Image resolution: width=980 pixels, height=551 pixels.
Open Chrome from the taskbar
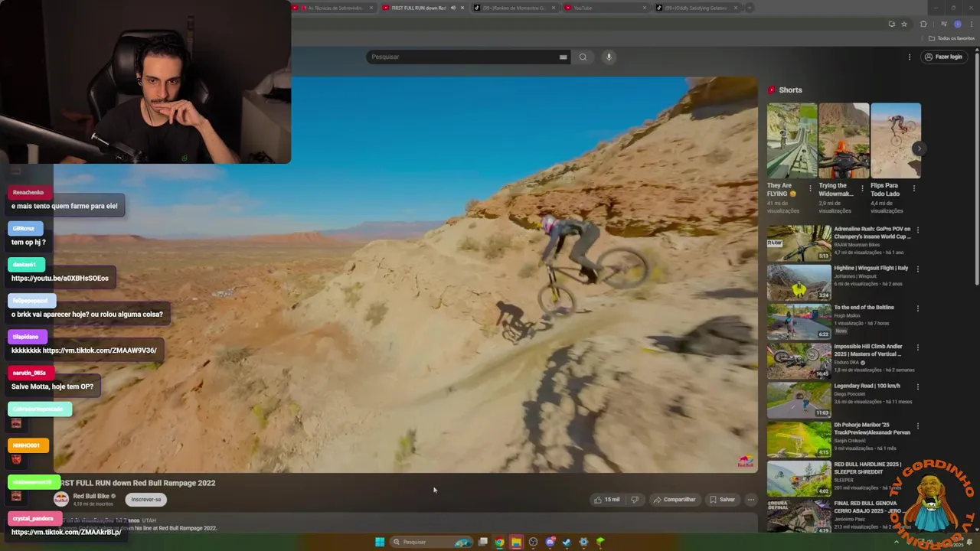pyautogui.click(x=499, y=542)
